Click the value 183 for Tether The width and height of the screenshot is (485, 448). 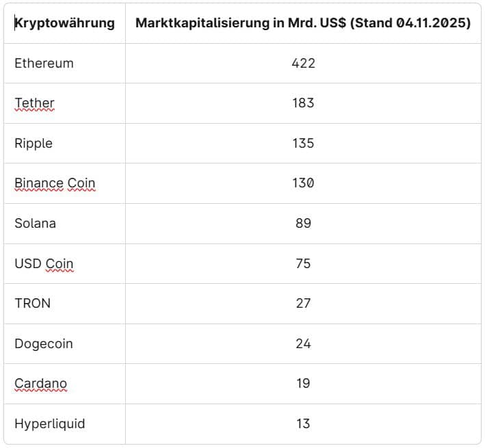pyautogui.click(x=303, y=103)
